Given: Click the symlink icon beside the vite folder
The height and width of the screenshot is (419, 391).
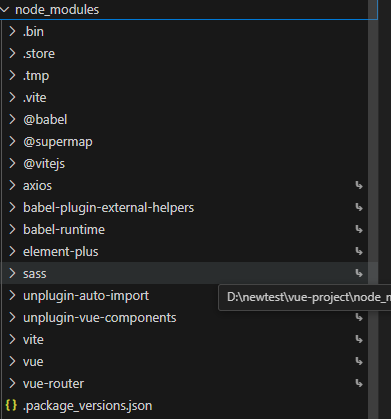Looking at the screenshot, I should click(x=359, y=339).
